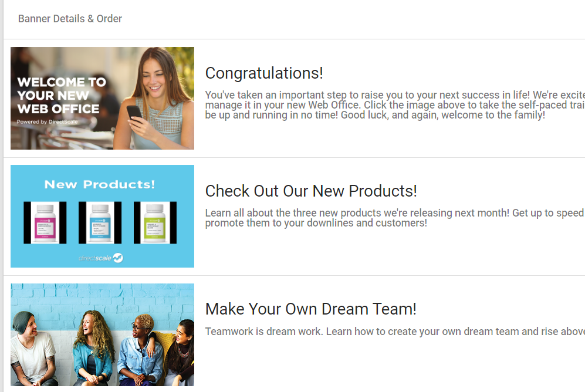The image size is (585, 392).
Task: Select the Welcome to Your New Web Office banner image
Action: (x=102, y=98)
